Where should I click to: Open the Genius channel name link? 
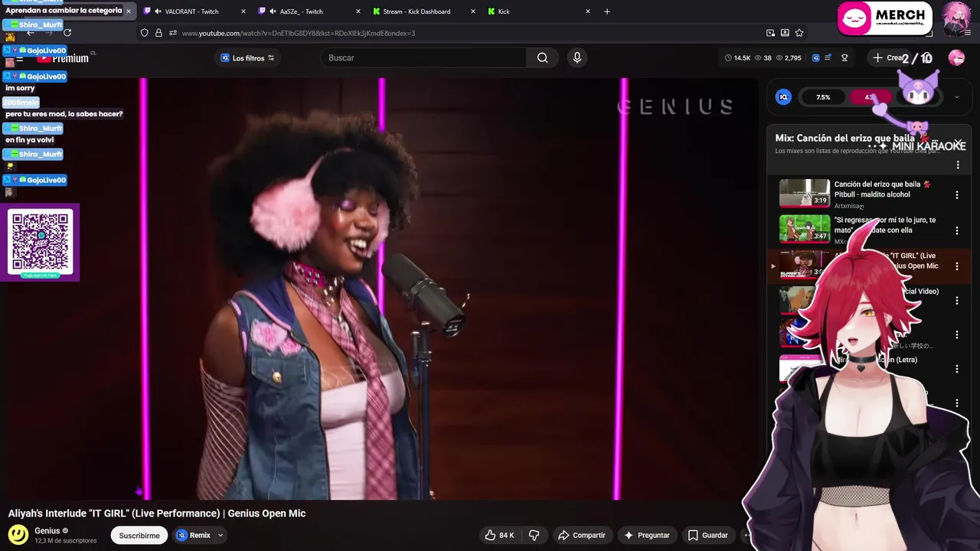(47, 531)
